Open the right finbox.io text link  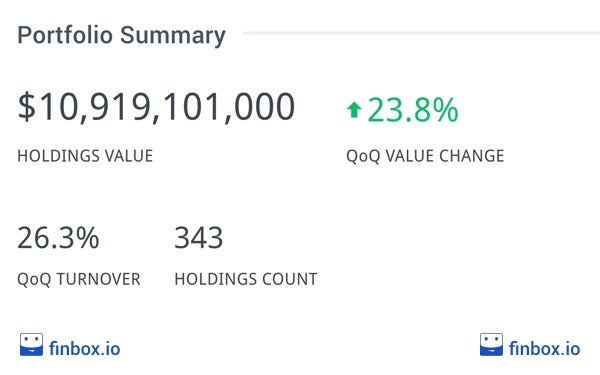coord(544,349)
